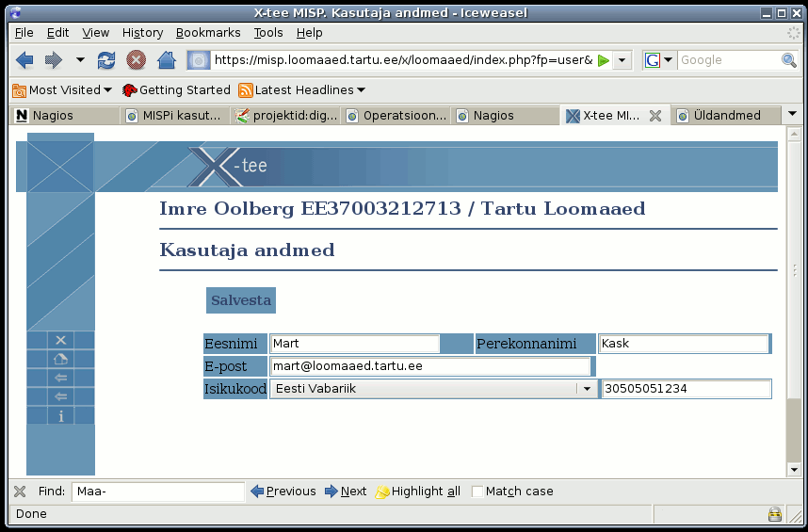Click heading 'Imre Oolberg EE37003212713 / Tartu Loomaaed'
The width and height of the screenshot is (808, 532).
[402, 209]
